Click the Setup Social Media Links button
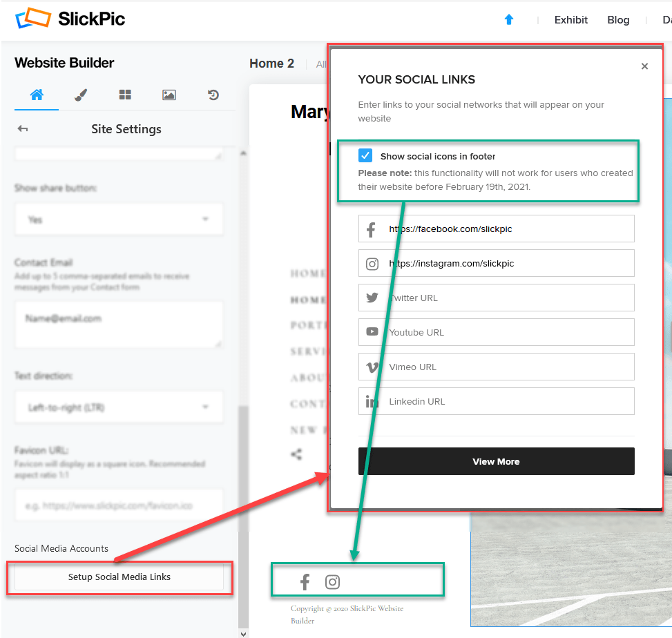 119,578
